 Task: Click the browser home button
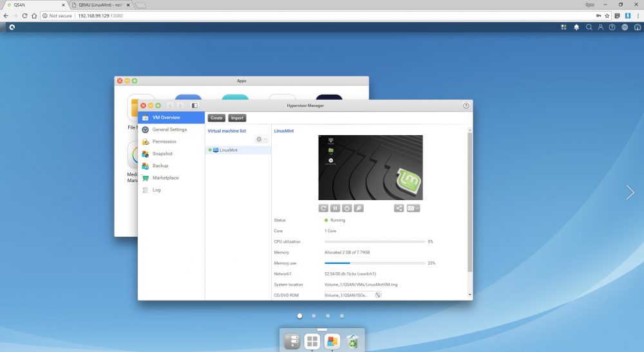(34, 15)
